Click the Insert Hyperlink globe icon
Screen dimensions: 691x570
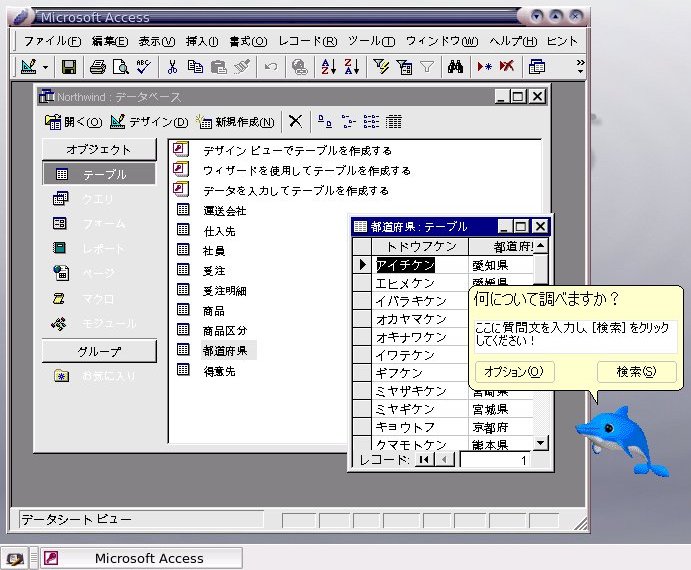300,67
